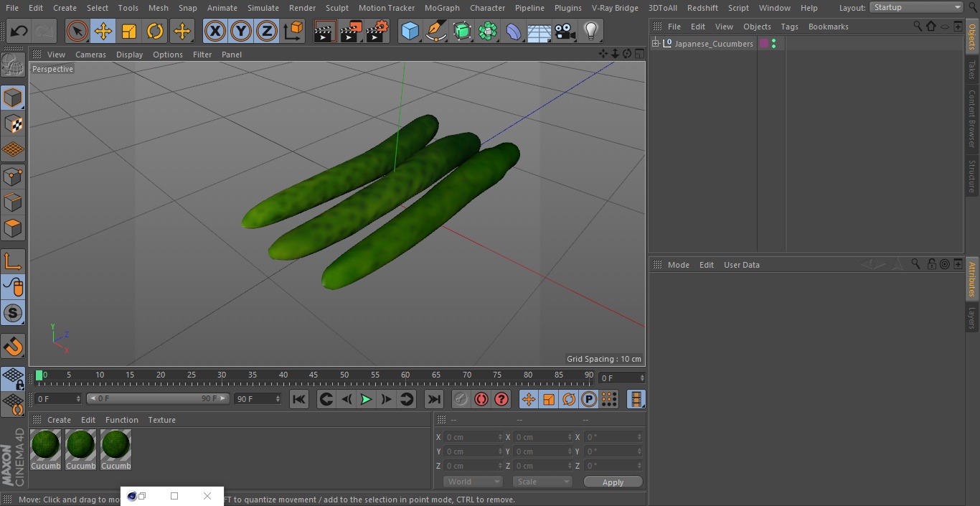Expand the Japanese_Cucumbers object tree
This screenshot has width=980, height=506.
coord(655,44)
